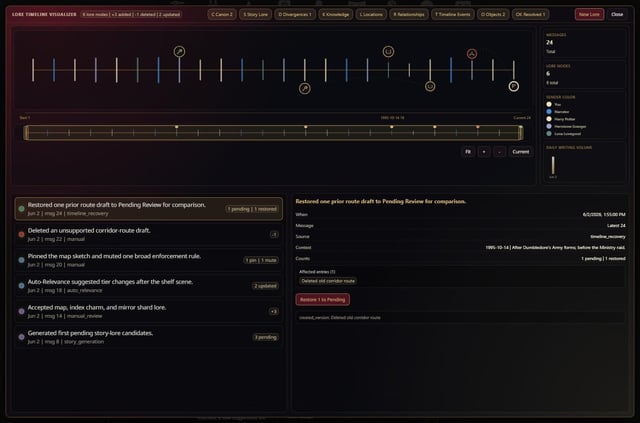Click the blue dot on the Auto-Relevance row
The image size is (640, 423).
(x=22, y=286)
